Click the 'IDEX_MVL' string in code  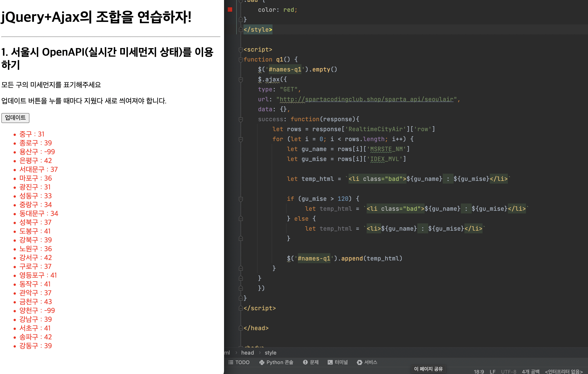point(385,159)
